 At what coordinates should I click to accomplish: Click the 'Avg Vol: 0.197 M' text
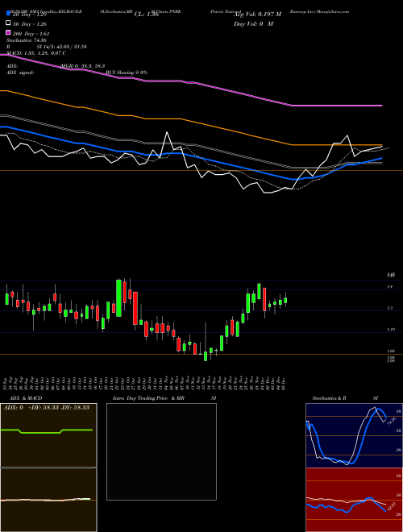258,15
